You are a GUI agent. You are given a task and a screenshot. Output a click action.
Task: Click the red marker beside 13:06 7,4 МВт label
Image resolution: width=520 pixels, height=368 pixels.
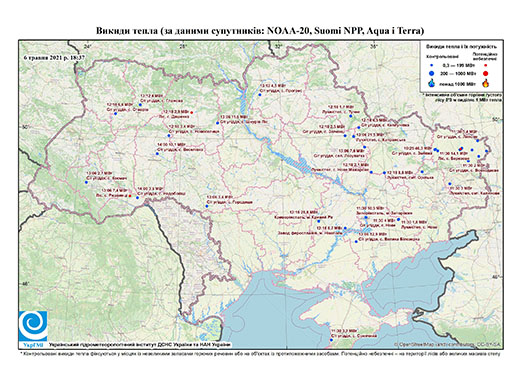[x=130, y=196]
